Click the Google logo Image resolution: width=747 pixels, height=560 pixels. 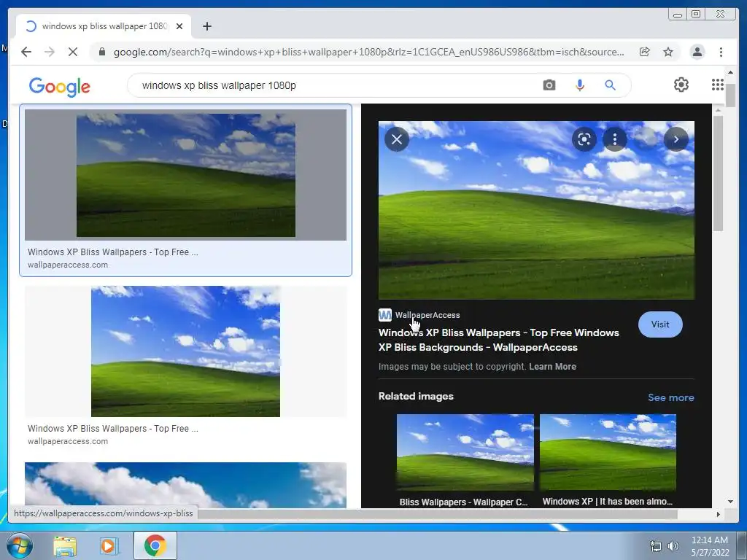(60, 87)
